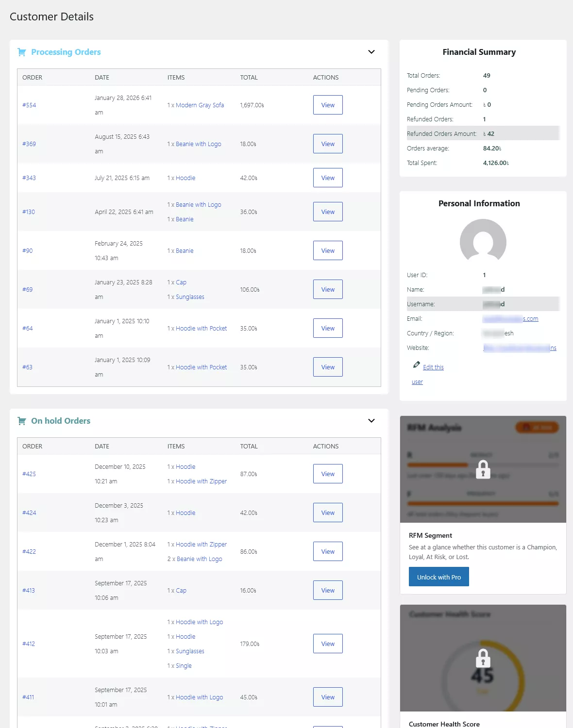View order #343

click(328, 178)
